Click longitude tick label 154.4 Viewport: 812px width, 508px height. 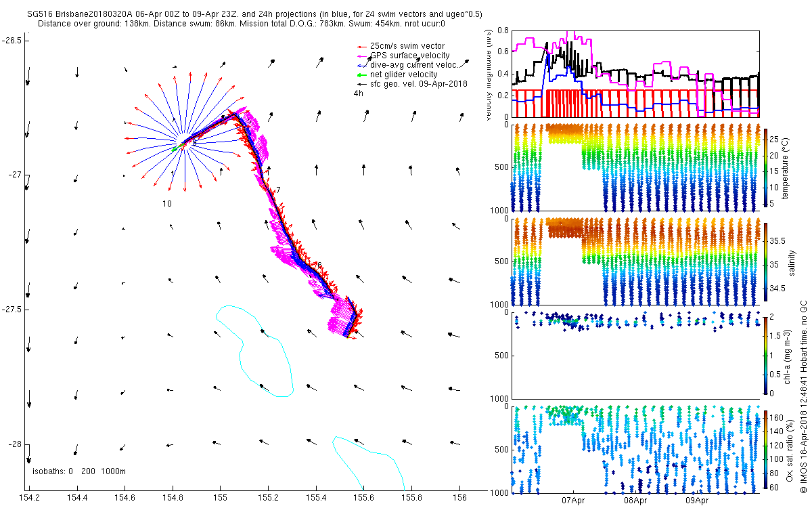click(x=78, y=499)
